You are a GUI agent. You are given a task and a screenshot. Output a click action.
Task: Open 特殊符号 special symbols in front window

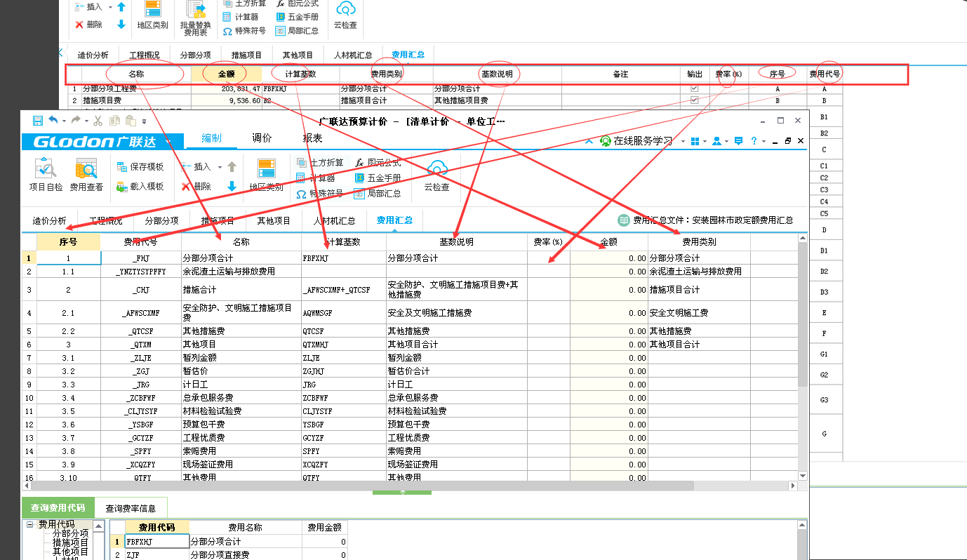320,194
